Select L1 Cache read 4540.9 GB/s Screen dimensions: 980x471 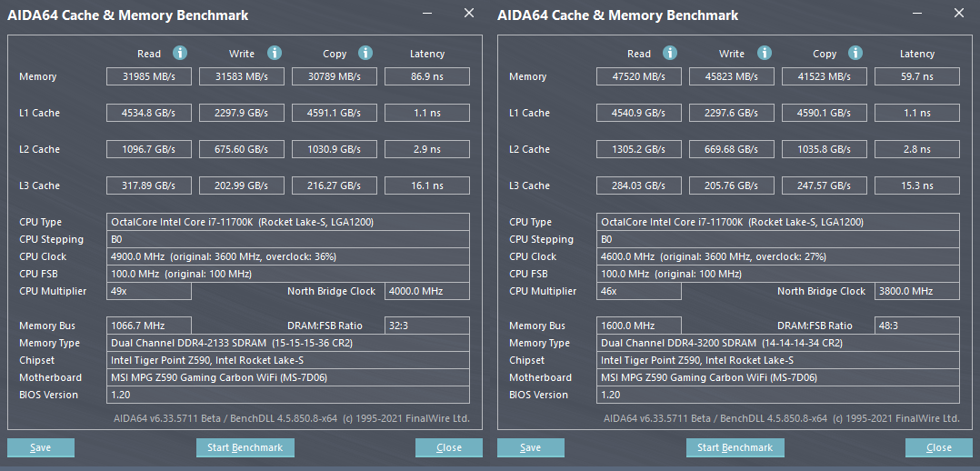639,113
